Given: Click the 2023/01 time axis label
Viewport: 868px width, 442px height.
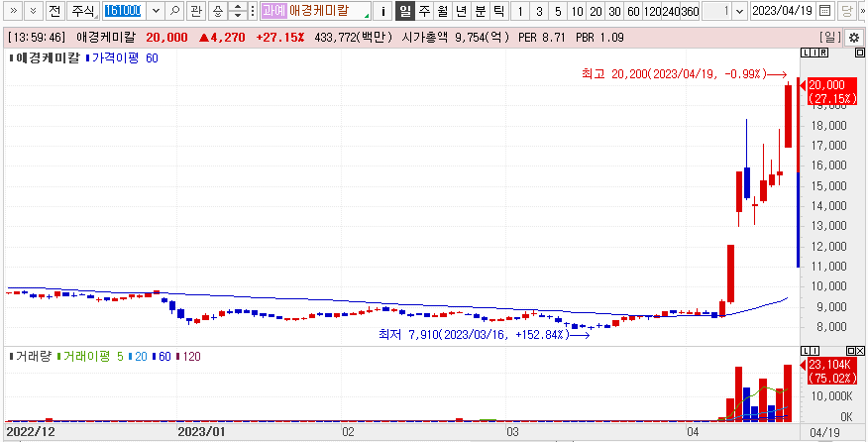Looking at the screenshot, I should (x=199, y=432).
